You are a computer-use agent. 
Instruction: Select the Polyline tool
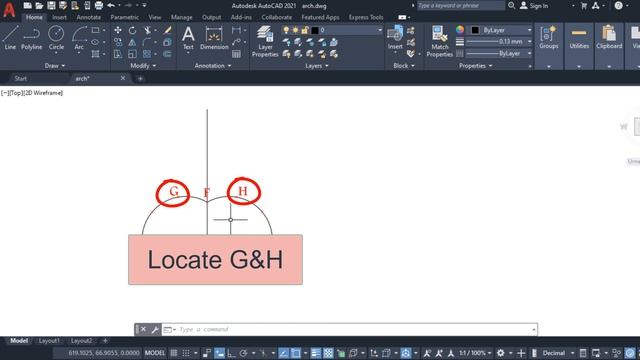coord(31,38)
